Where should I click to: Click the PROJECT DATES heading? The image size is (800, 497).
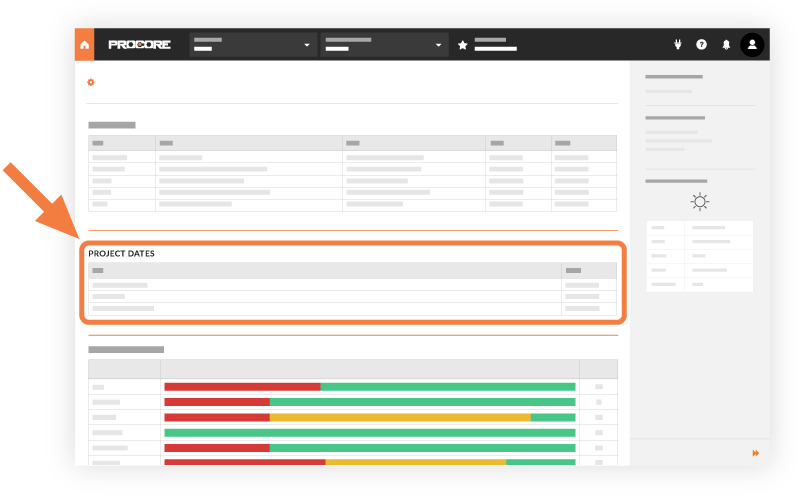point(121,254)
